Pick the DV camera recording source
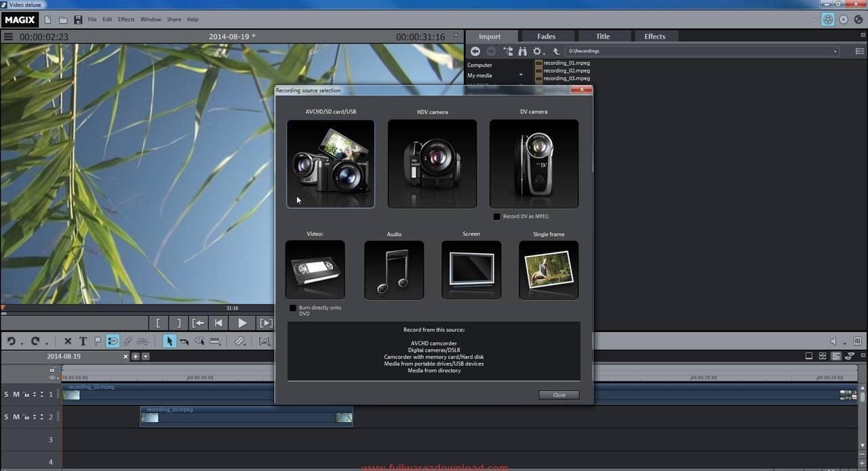This screenshot has height=471, width=868. (x=534, y=164)
